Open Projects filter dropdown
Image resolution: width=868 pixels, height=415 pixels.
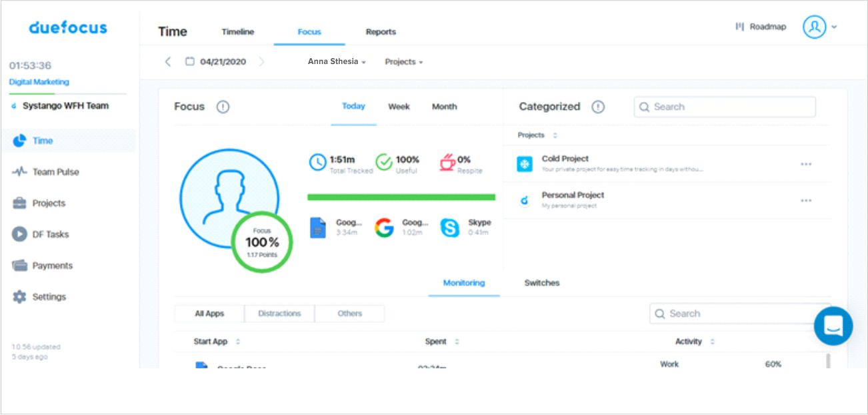click(x=404, y=61)
